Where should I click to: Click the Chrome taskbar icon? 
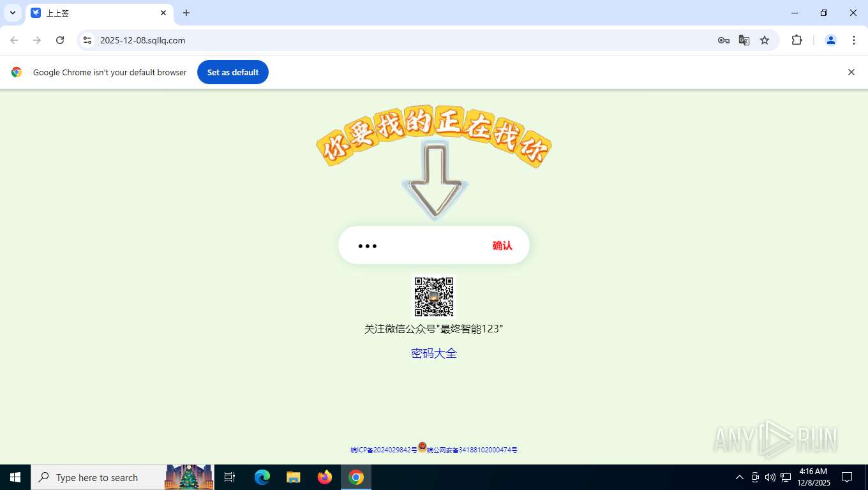356,477
